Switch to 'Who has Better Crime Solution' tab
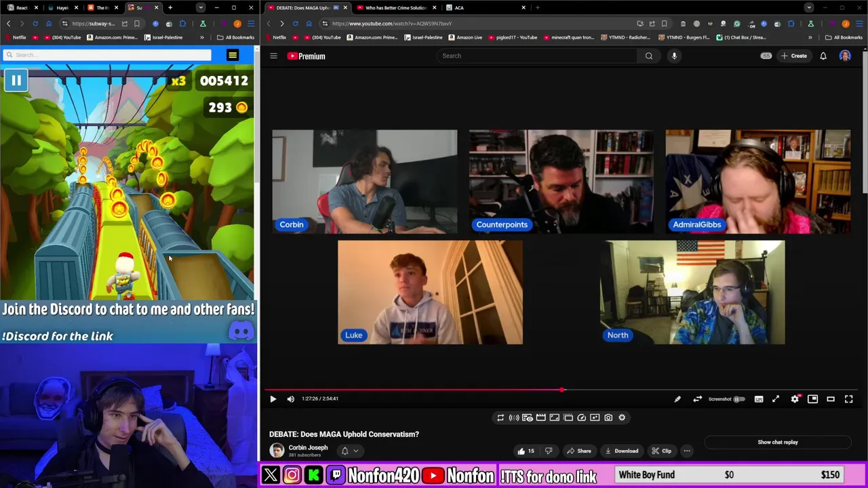 pos(395,7)
